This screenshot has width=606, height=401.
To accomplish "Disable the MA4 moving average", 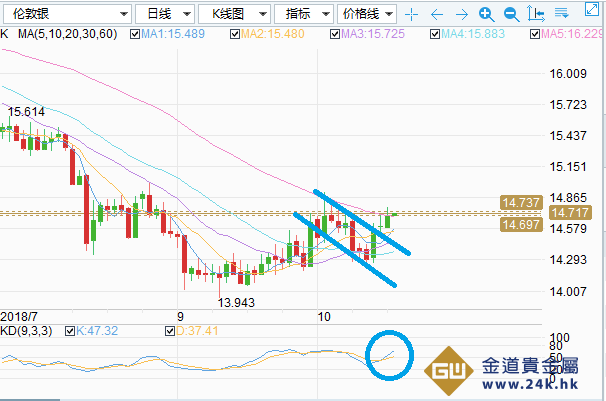I will pyautogui.click(x=435, y=34).
